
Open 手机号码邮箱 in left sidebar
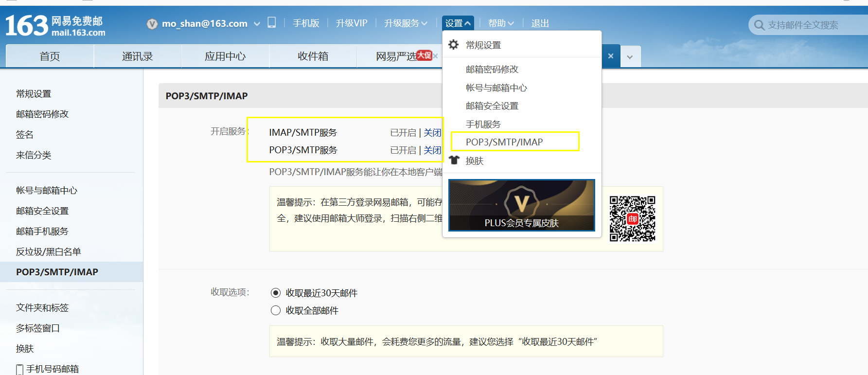pos(53,369)
